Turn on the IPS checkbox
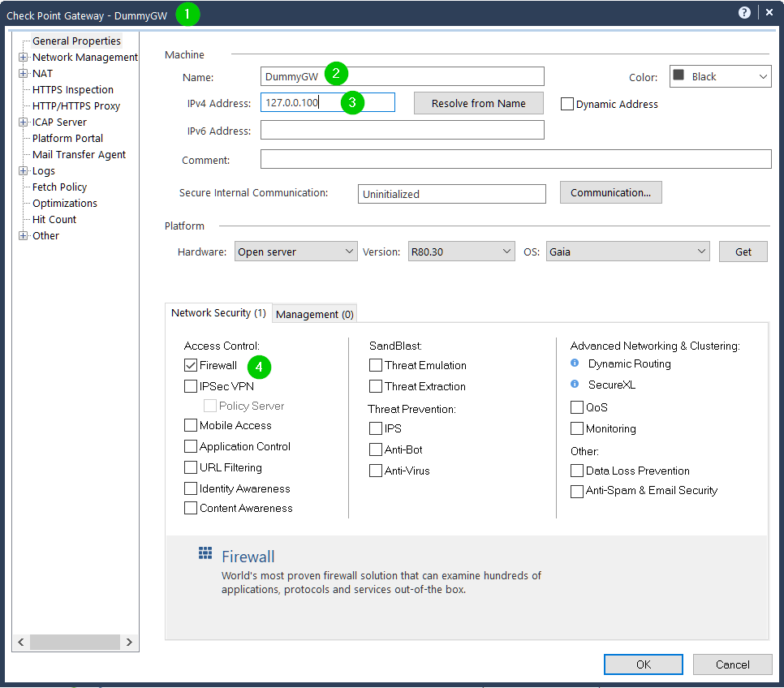The width and height of the screenshot is (784, 688). point(376,428)
